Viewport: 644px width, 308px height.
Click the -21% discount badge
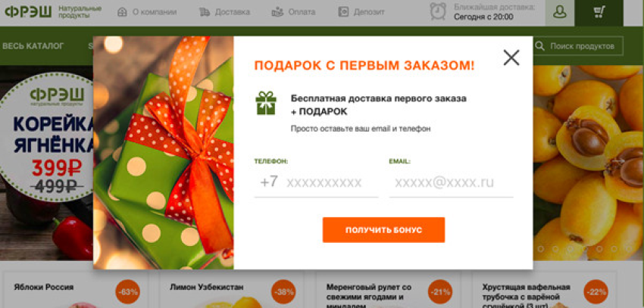(x=440, y=292)
